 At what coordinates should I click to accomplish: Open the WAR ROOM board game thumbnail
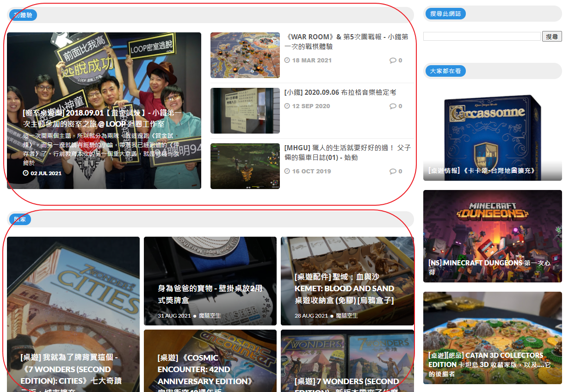tap(245, 55)
